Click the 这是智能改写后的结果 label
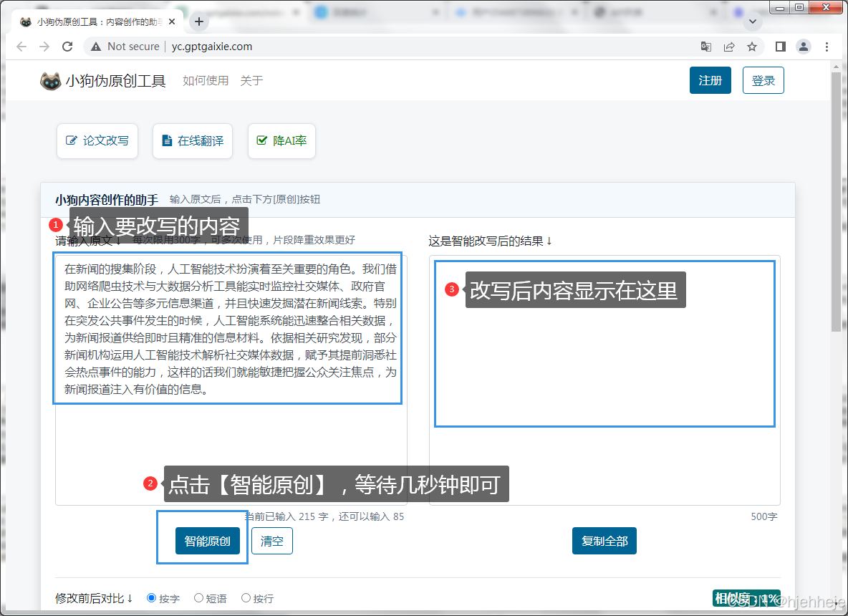 490,241
